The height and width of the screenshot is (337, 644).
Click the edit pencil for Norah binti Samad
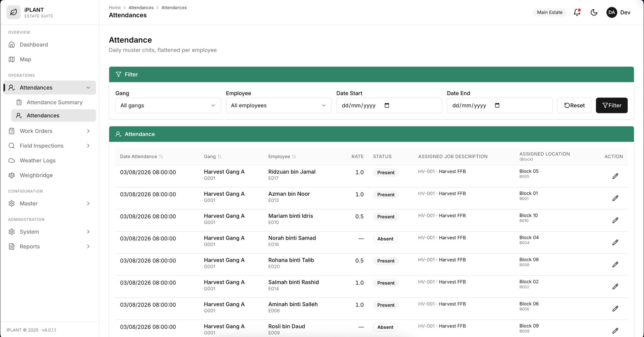615,242
